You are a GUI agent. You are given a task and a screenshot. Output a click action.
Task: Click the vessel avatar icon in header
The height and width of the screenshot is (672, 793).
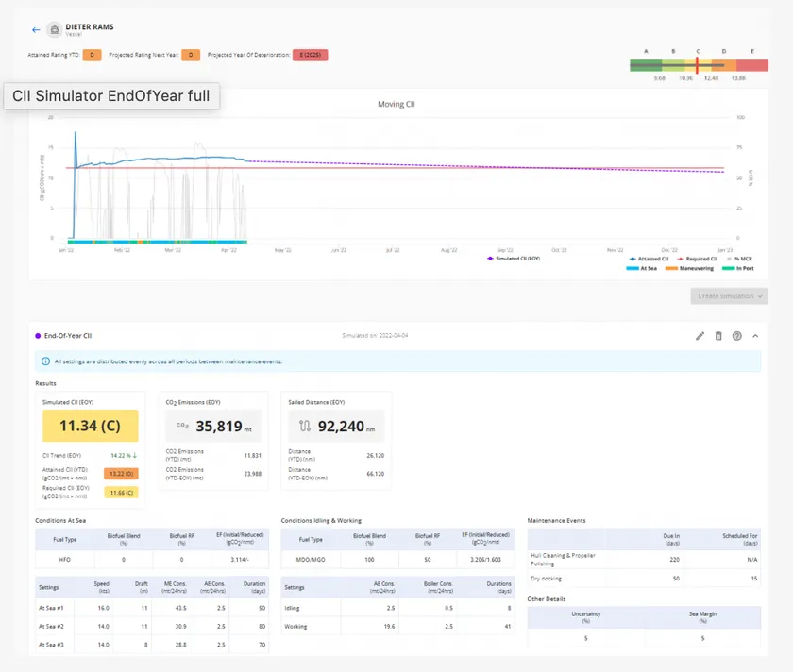pos(53,30)
